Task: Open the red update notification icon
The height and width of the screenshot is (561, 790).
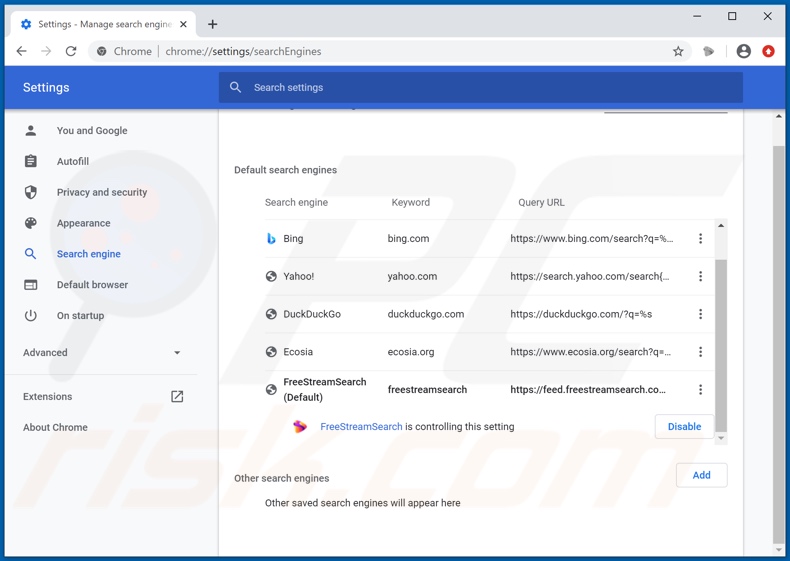Action: (768, 51)
